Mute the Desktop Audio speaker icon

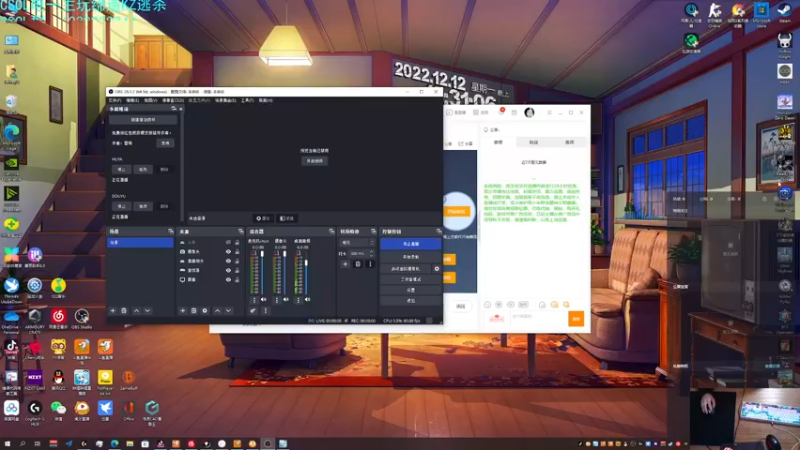308,299
